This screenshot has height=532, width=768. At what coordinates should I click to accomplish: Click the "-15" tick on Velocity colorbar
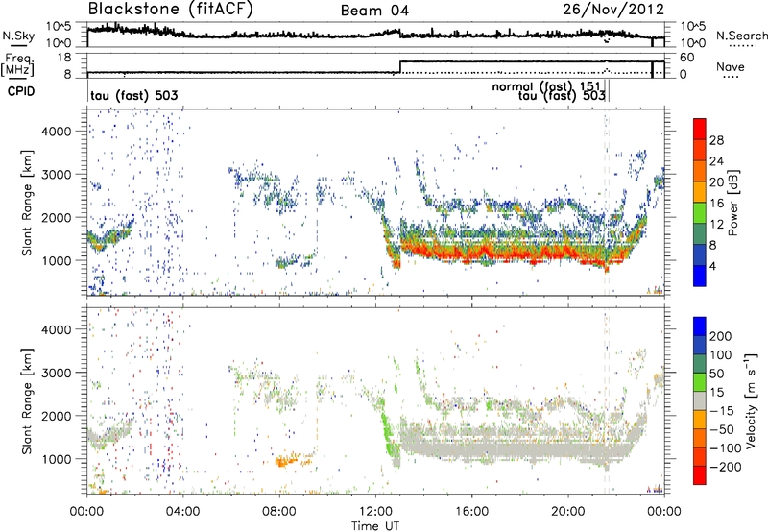pos(722,411)
